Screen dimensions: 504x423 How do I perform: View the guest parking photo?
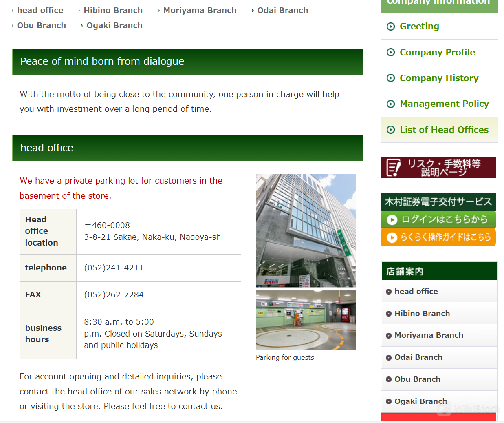pyautogui.click(x=306, y=320)
